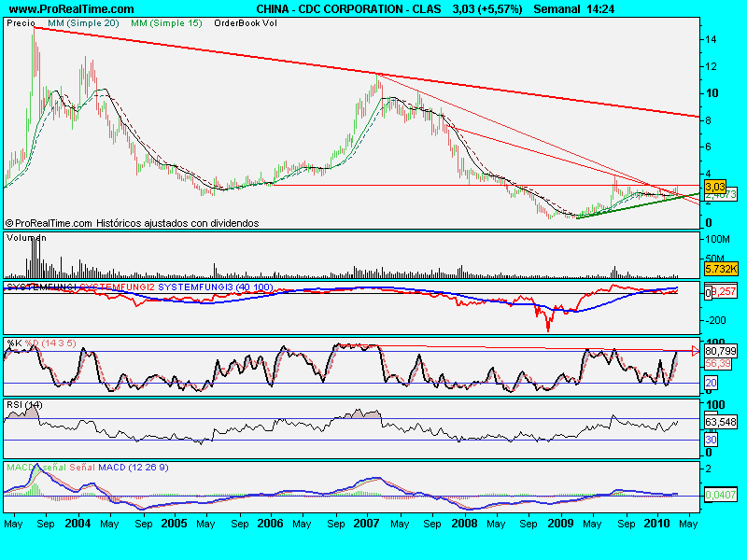Click the yellow 3,03 price tag

[x=715, y=186]
